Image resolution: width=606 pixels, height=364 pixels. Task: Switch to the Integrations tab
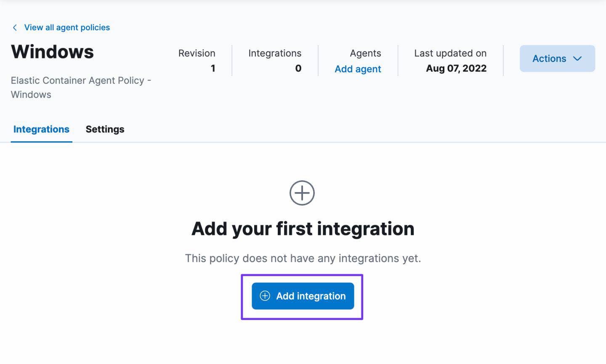pyautogui.click(x=41, y=129)
